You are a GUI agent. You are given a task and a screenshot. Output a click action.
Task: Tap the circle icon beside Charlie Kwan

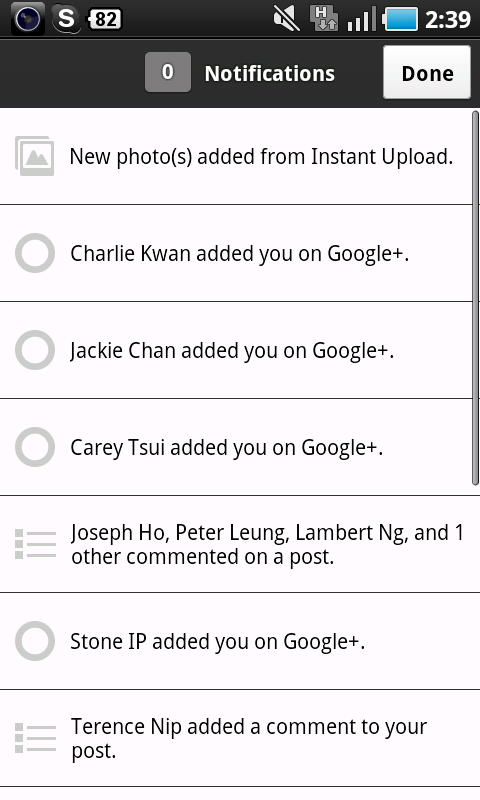(35, 253)
